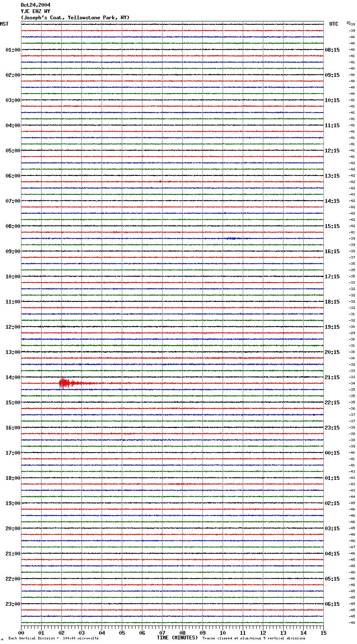Click the "02:15" UTC time label
Image resolution: width=357 pixels, height=644 pixels.
point(332,503)
